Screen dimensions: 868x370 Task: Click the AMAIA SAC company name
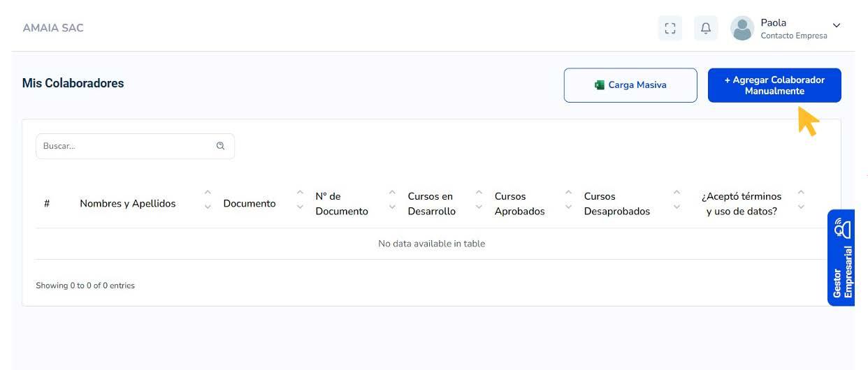[x=53, y=28]
